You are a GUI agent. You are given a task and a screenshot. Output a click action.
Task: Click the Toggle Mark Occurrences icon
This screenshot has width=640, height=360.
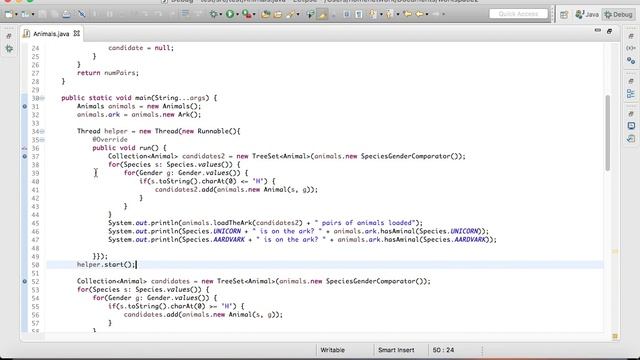(310, 14)
